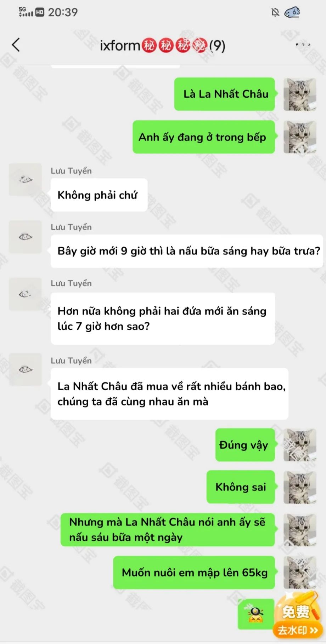Select message "Không phải chứ"
The image size is (326, 644).
[99, 195]
